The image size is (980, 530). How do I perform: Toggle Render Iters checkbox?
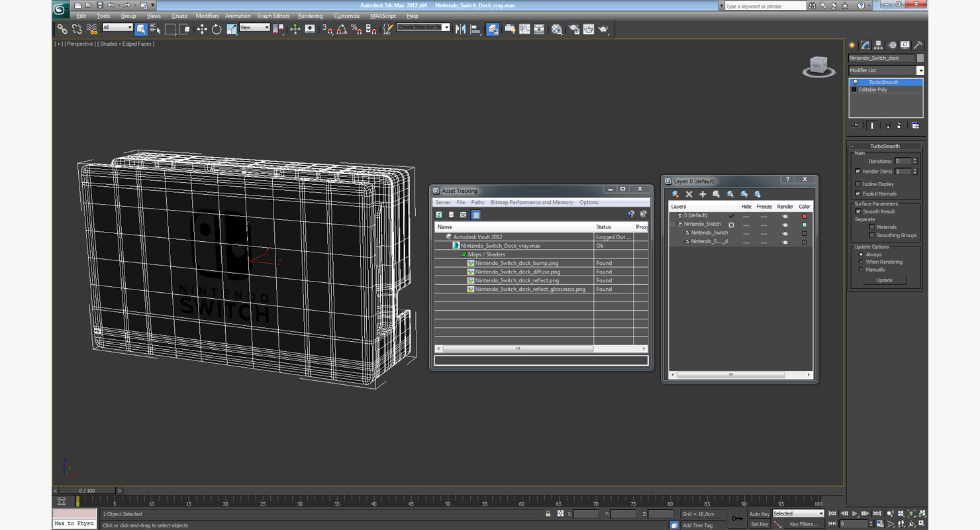click(x=858, y=172)
